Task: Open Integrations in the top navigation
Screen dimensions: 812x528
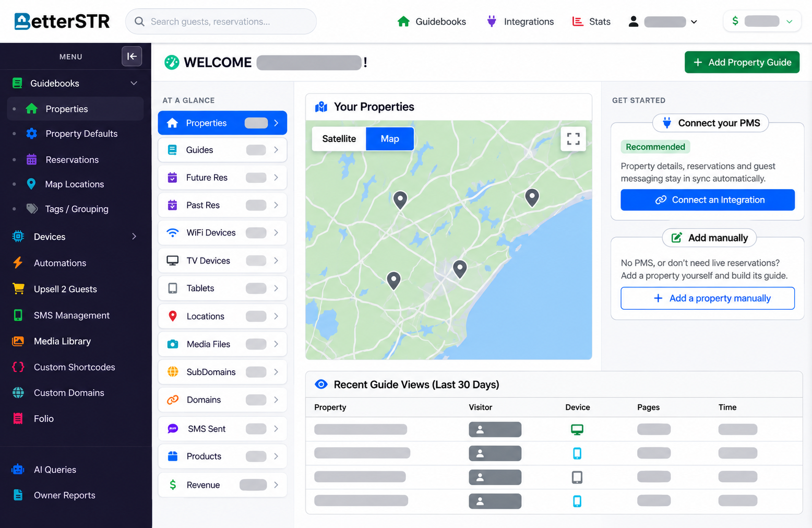Action: tap(520, 21)
